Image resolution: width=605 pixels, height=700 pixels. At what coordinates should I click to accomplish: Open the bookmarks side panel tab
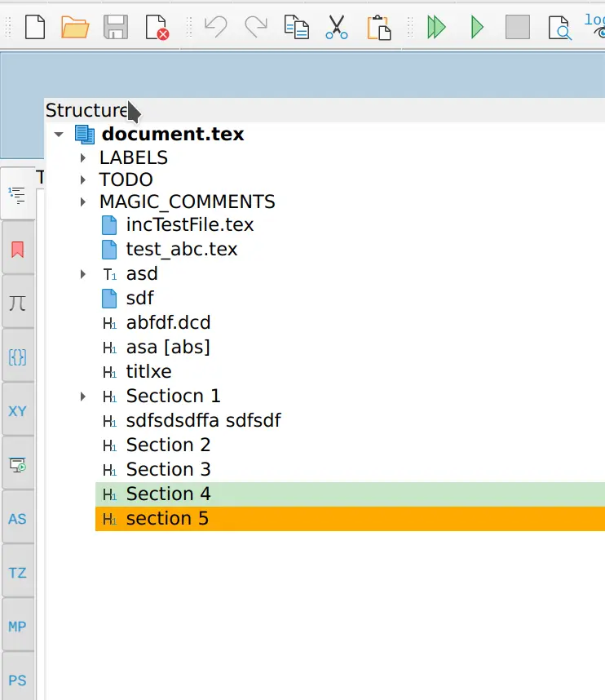(x=17, y=250)
